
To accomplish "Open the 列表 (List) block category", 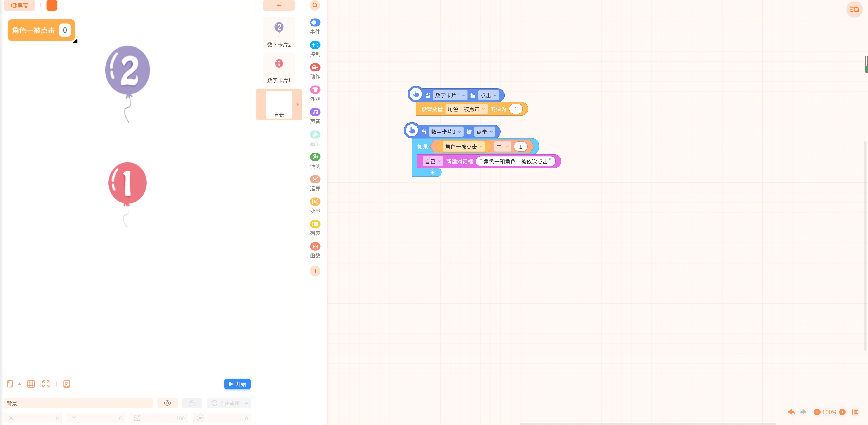I will tap(315, 228).
